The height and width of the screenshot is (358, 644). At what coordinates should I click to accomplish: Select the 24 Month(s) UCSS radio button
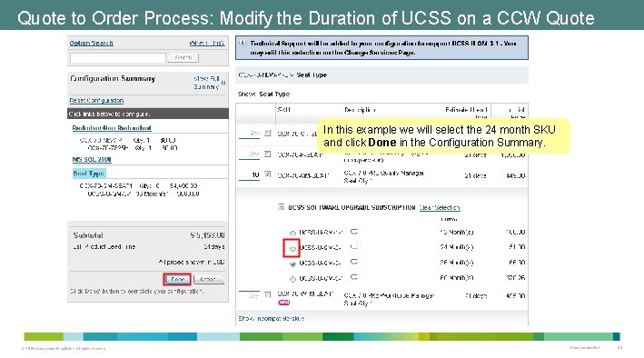[292, 248]
